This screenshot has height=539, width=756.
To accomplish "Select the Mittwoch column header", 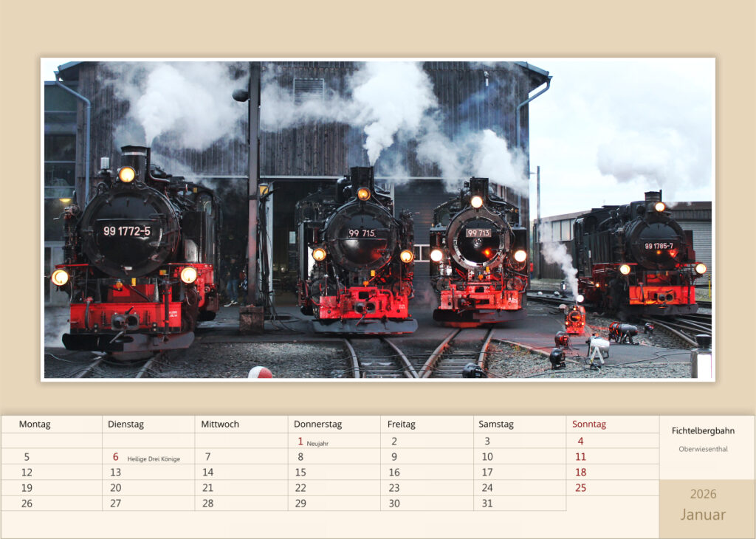I will (x=220, y=425).
